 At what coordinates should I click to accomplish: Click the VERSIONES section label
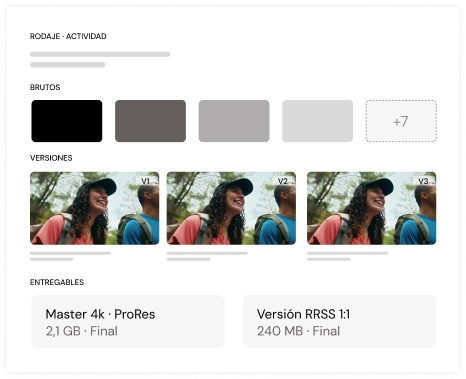pos(51,158)
